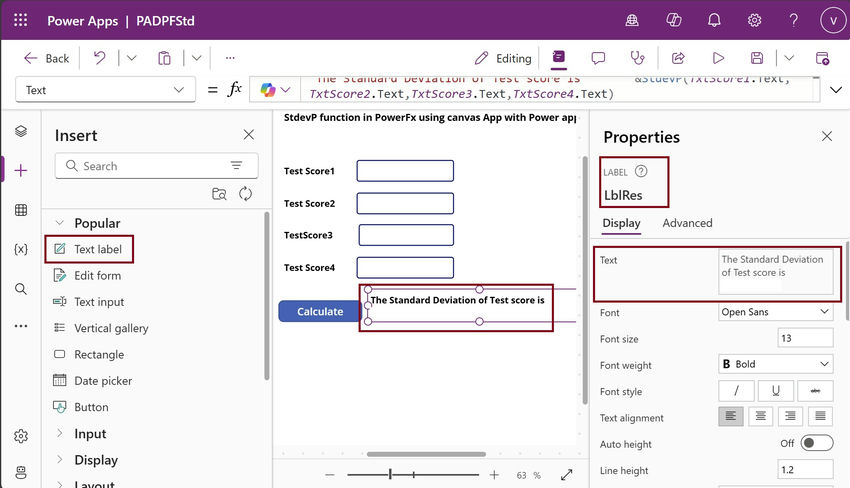Open the App checker stethoscope
This screenshot has height=488, width=850.
(x=638, y=57)
